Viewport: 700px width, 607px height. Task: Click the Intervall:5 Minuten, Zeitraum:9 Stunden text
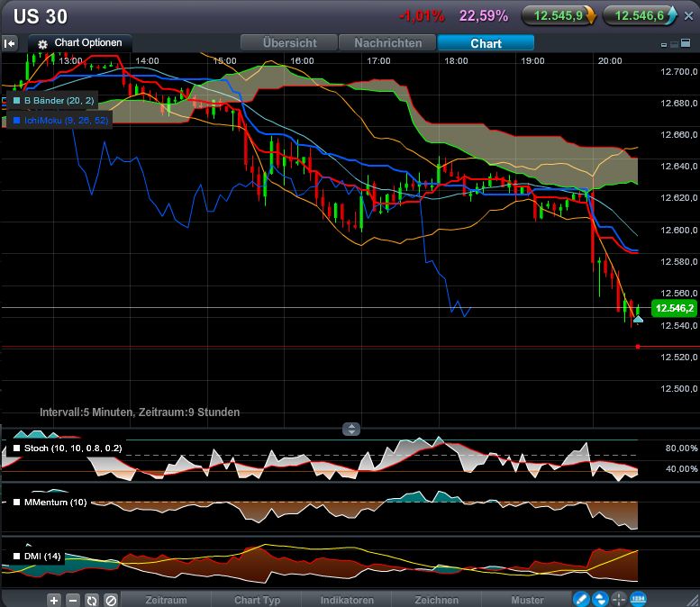tap(140, 412)
